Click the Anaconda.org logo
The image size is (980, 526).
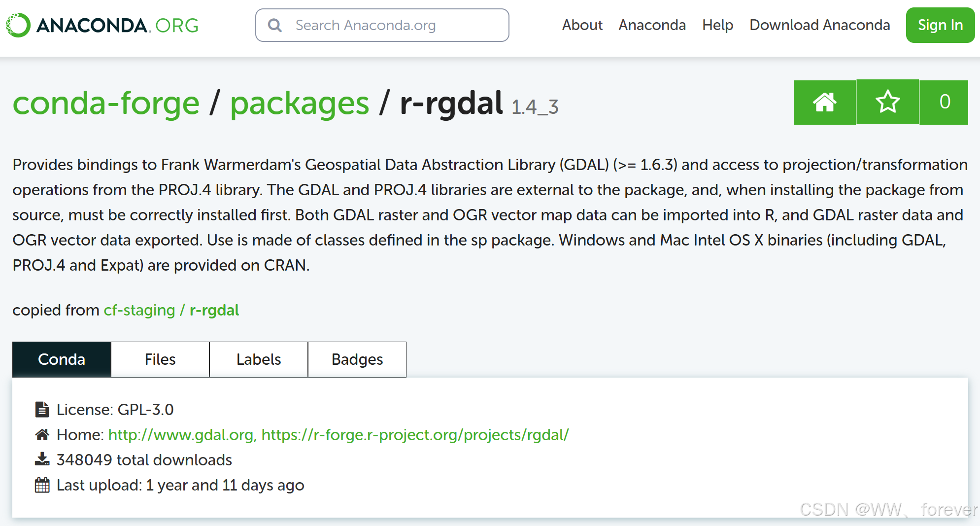102,25
